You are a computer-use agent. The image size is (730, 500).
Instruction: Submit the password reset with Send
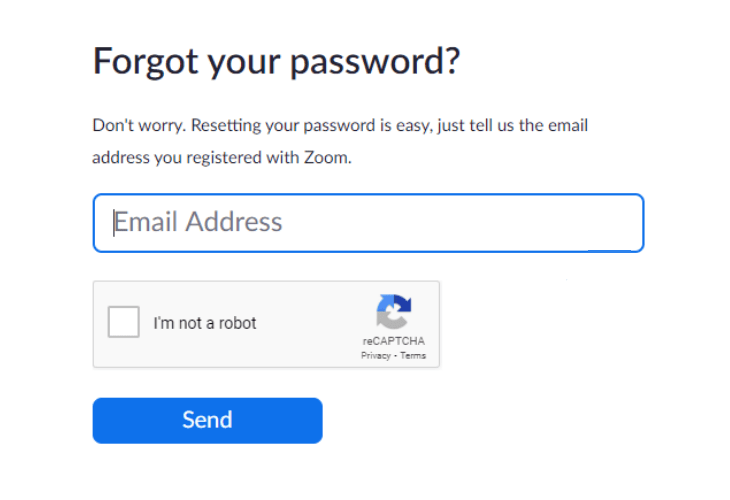point(207,420)
